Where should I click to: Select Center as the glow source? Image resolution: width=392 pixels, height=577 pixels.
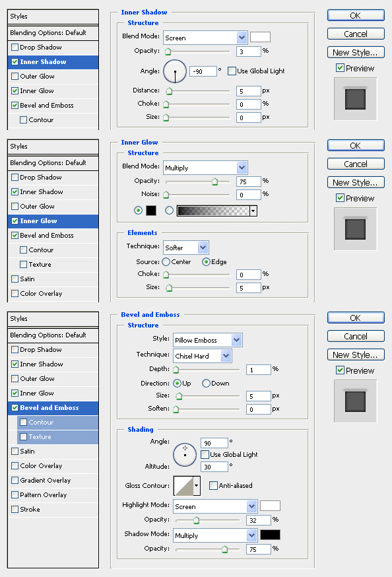(x=166, y=262)
